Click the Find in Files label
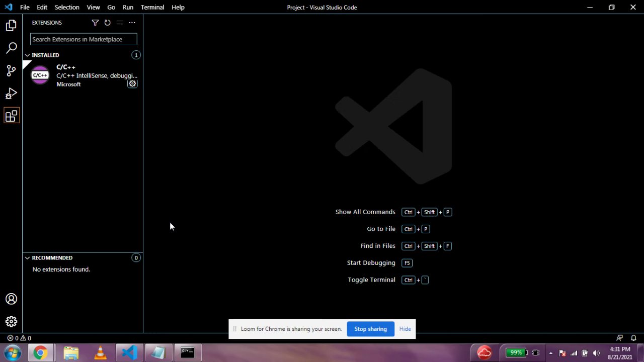This screenshot has height=362, width=644. pos(378,246)
